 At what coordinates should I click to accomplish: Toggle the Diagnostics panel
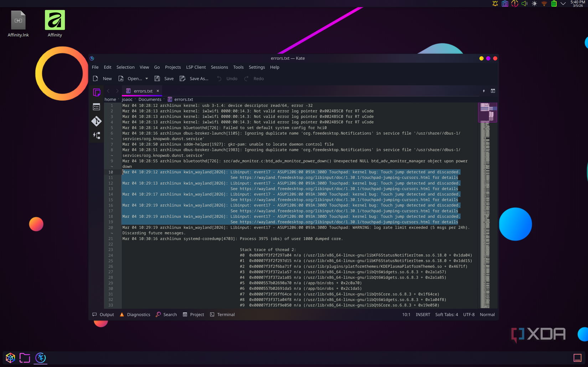[x=135, y=314]
